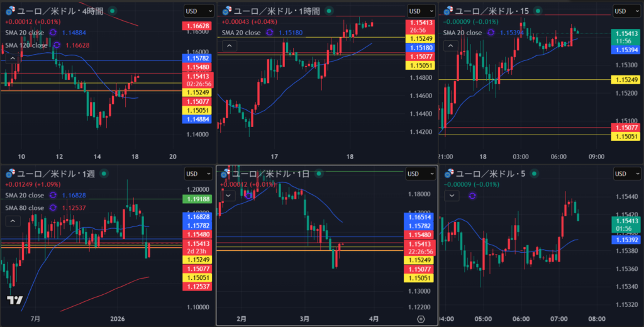
Task: Open chart settings gear on the daily chart
Action: pyautogui.click(x=421, y=319)
